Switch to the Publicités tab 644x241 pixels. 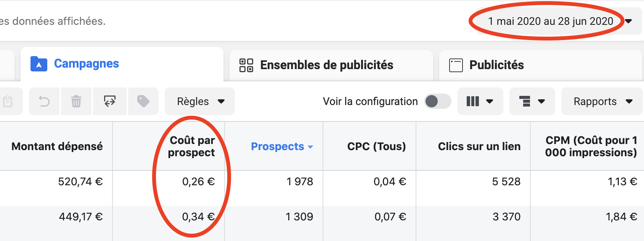coord(541,65)
